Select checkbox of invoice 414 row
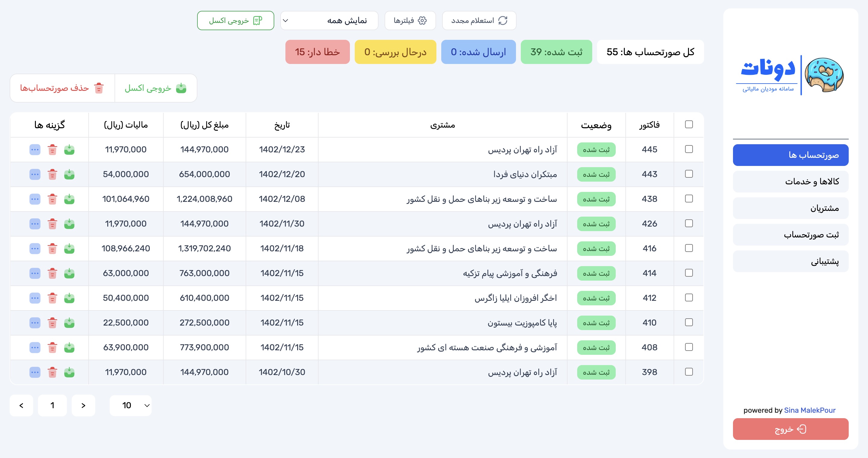 (x=689, y=273)
